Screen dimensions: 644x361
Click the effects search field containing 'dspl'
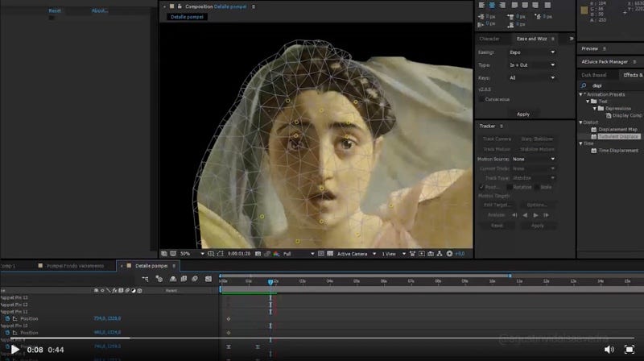616,85
